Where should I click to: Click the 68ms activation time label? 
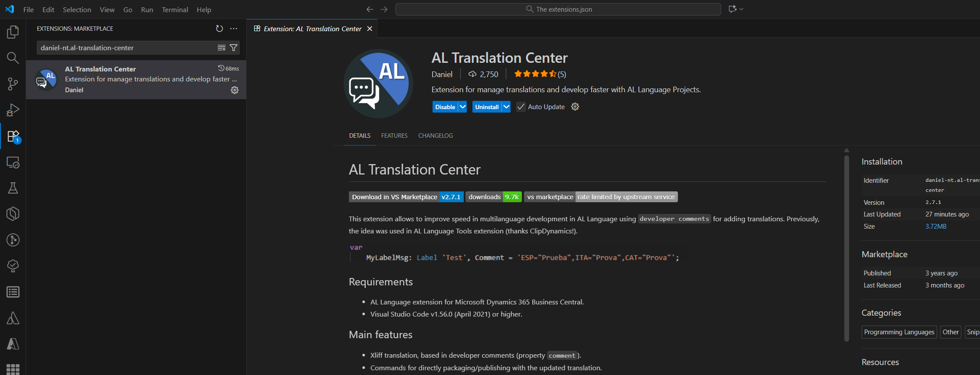[228, 68]
